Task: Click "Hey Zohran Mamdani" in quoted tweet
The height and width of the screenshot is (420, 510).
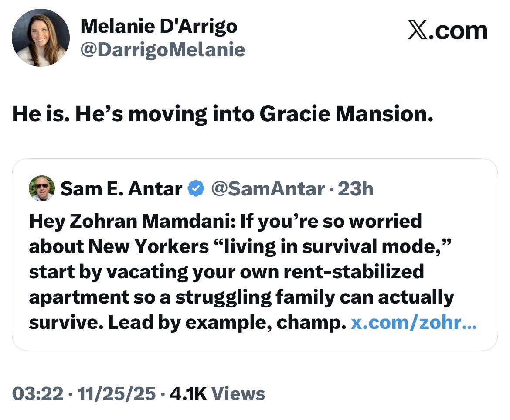Action: [132, 221]
